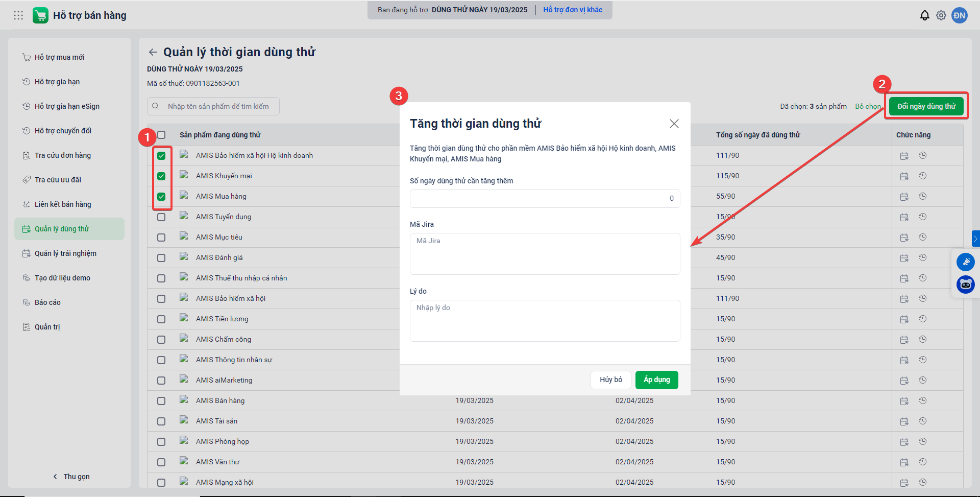
Task: Click the history icon in AMIS Phòng họp row
Action: point(922,441)
